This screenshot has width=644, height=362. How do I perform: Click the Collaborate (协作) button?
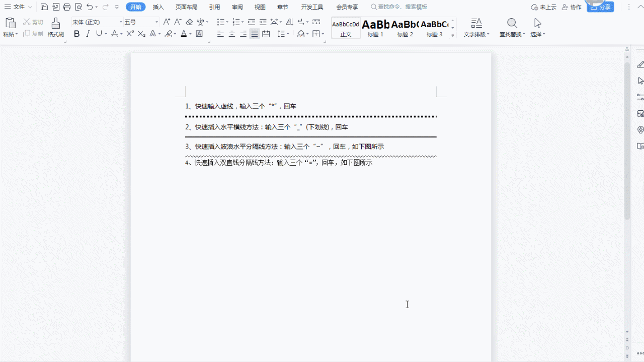tap(572, 7)
